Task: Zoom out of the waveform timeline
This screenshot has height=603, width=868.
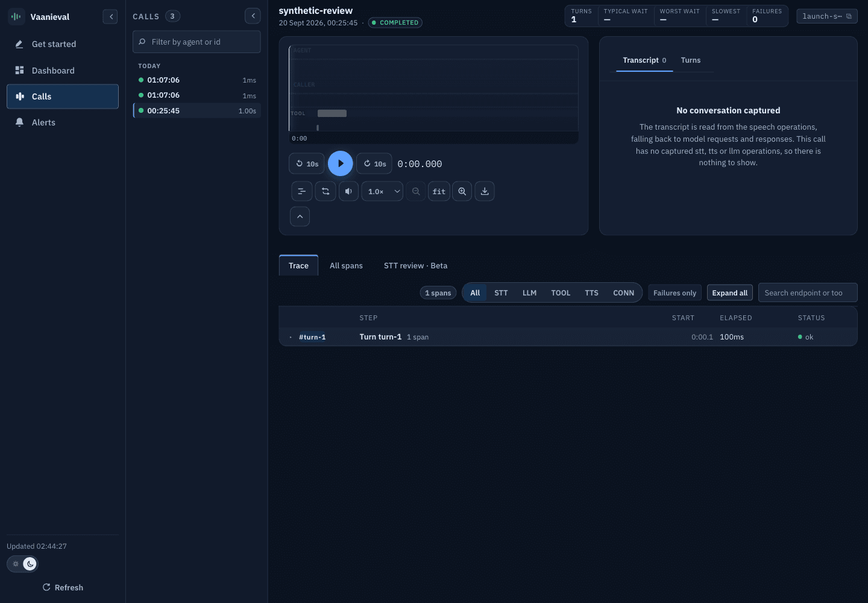Action: [x=416, y=191]
